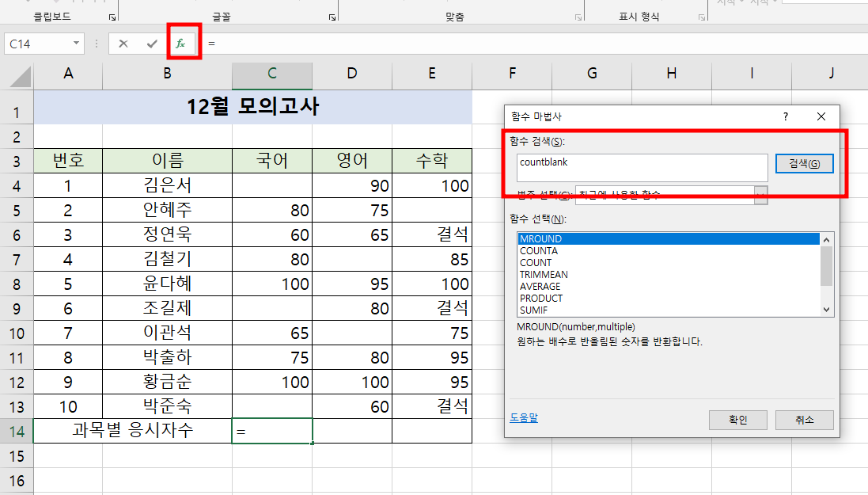Image resolution: width=868 pixels, height=495 pixels.
Task: Select PRODUCT in function list
Action: 668,299
